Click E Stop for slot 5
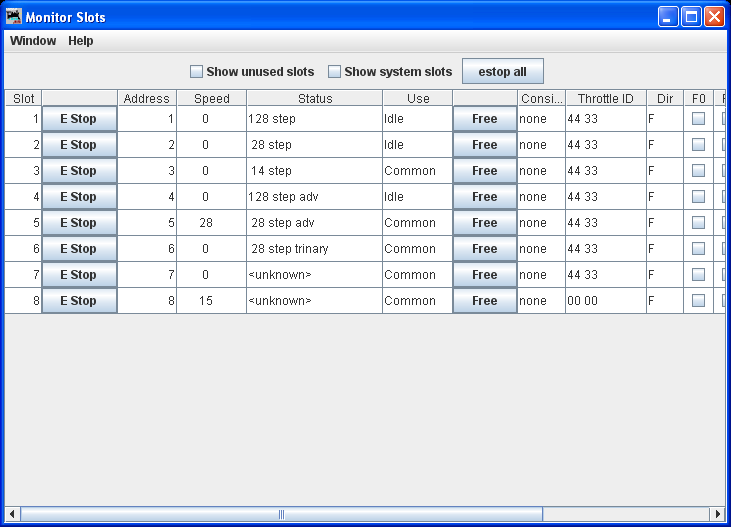This screenshot has width=731, height=527. [x=79, y=223]
